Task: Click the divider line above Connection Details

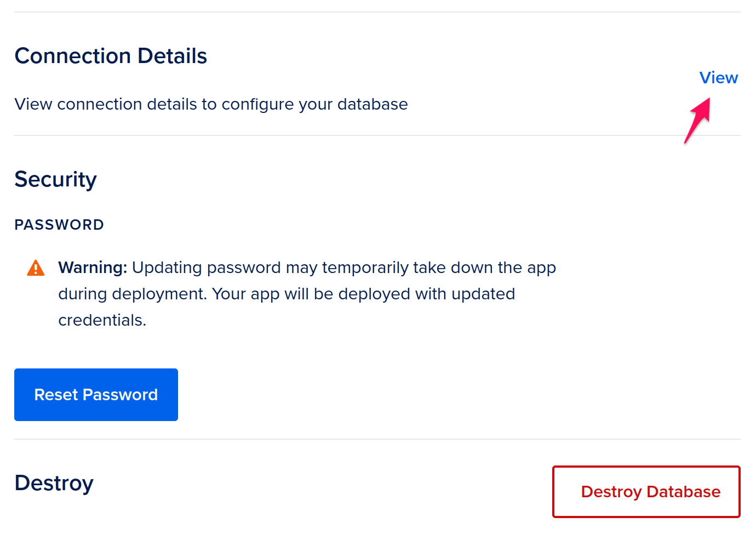Action: click(x=377, y=12)
